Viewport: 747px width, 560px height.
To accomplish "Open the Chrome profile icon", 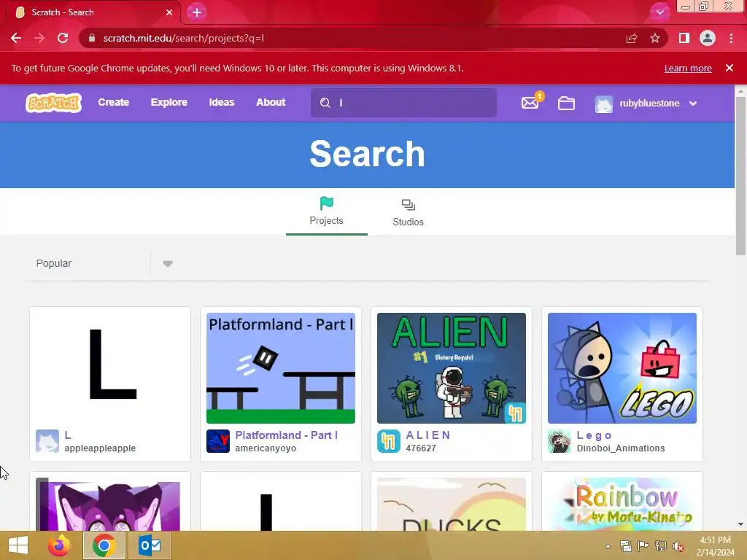I will coord(708,38).
